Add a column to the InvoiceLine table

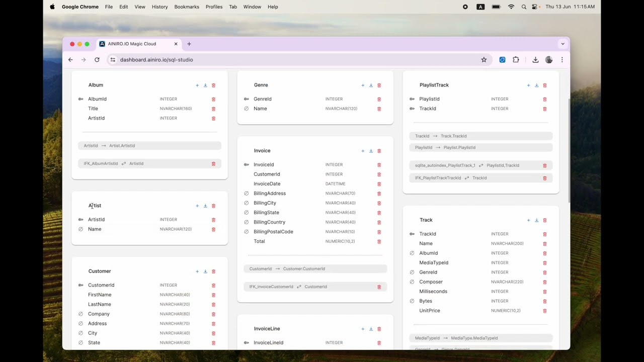[363, 329]
